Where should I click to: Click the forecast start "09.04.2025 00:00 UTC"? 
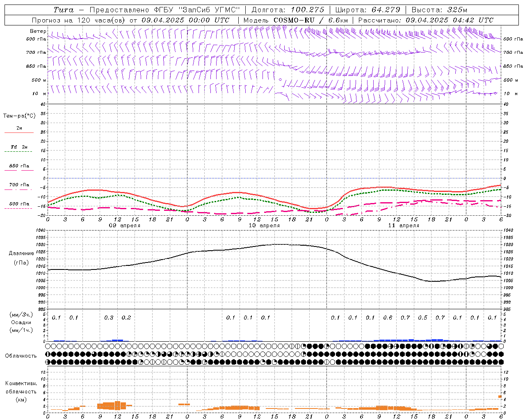(x=185, y=20)
